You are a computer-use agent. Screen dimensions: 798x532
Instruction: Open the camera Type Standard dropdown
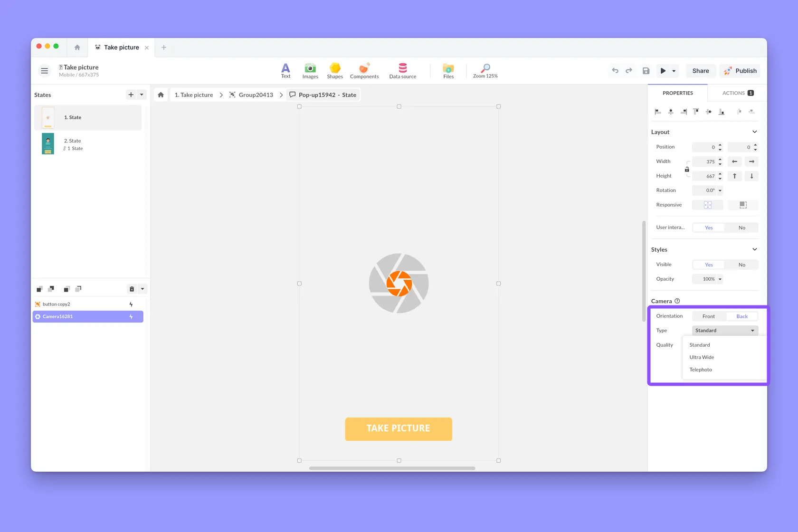tap(725, 331)
